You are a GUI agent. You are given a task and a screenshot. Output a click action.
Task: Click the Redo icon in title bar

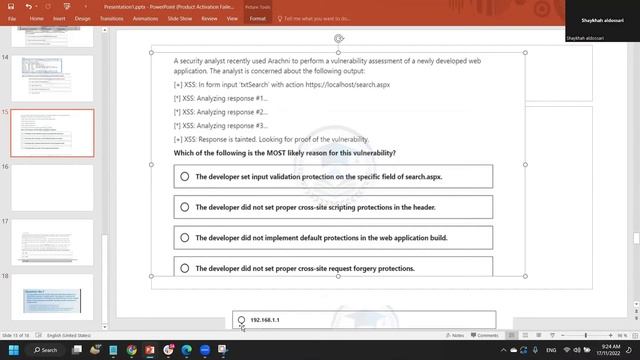coord(48,7)
